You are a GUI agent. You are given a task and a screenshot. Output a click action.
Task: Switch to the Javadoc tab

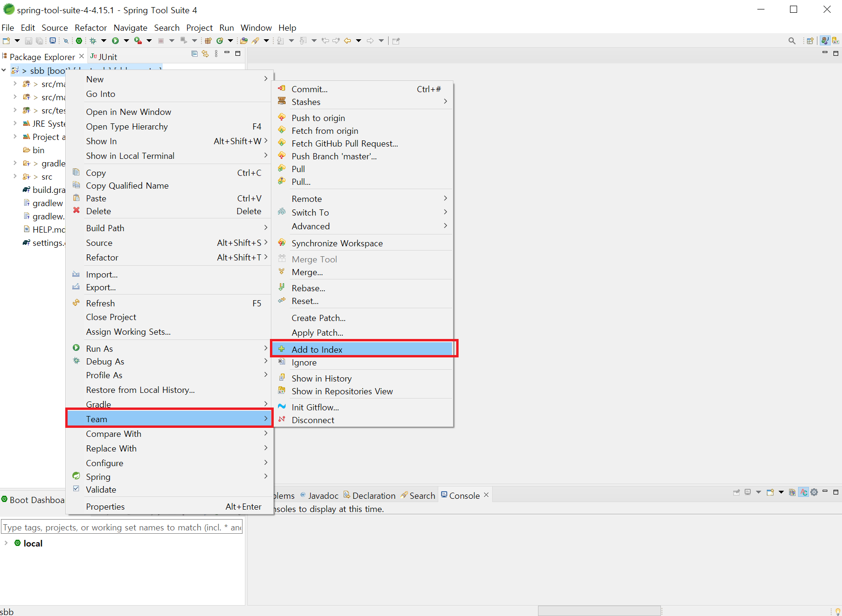[319, 495]
